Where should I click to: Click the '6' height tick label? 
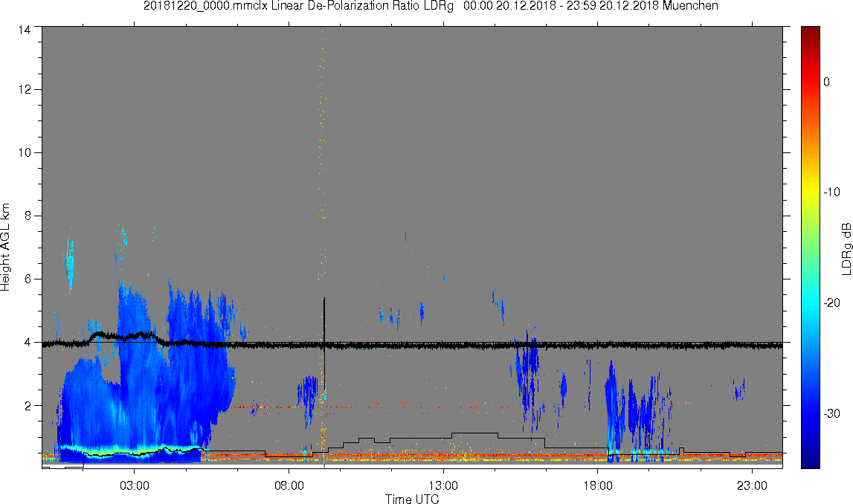click(28, 279)
